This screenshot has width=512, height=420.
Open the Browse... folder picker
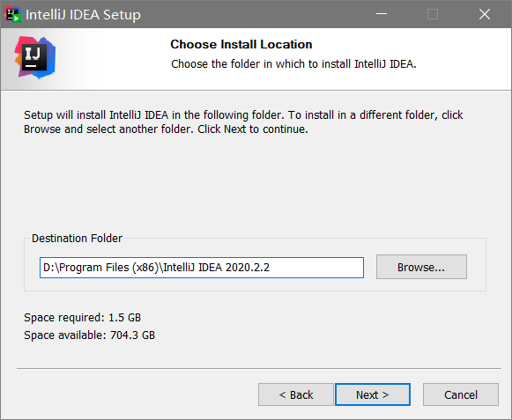tap(421, 267)
